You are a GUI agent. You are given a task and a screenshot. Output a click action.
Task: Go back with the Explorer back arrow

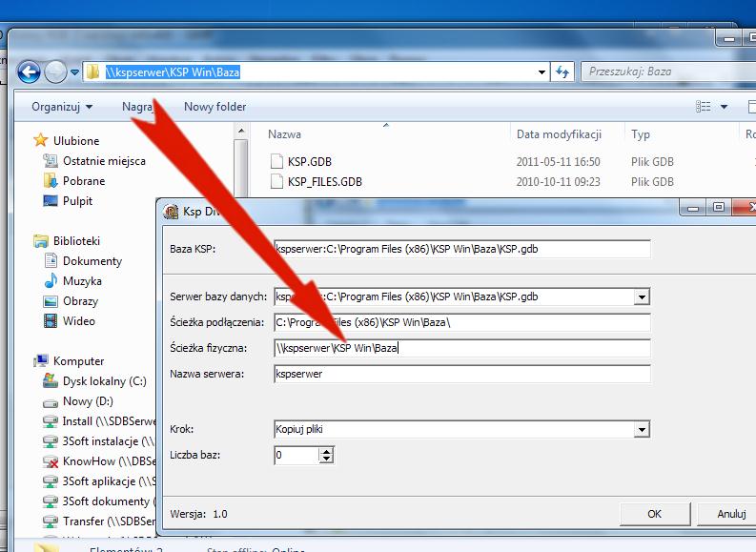pyautogui.click(x=29, y=72)
